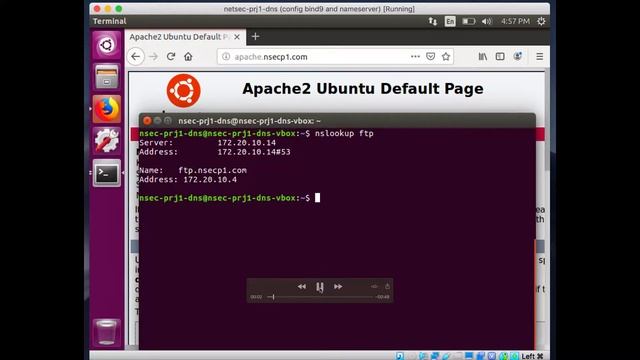The width and height of the screenshot is (640, 360).
Task: Click the Ubuntu logo on the Apache page
Action: pos(183,91)
